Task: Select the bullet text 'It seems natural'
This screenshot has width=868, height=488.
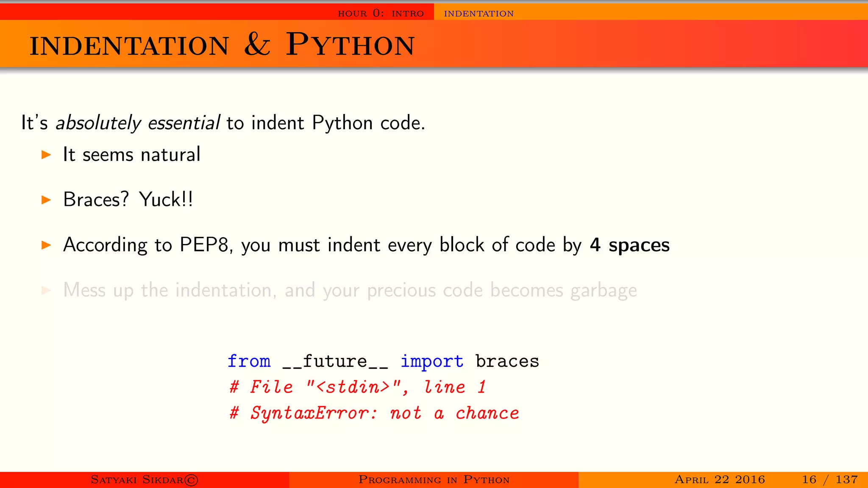Action: pyautogui.click(x=131, y=154)
